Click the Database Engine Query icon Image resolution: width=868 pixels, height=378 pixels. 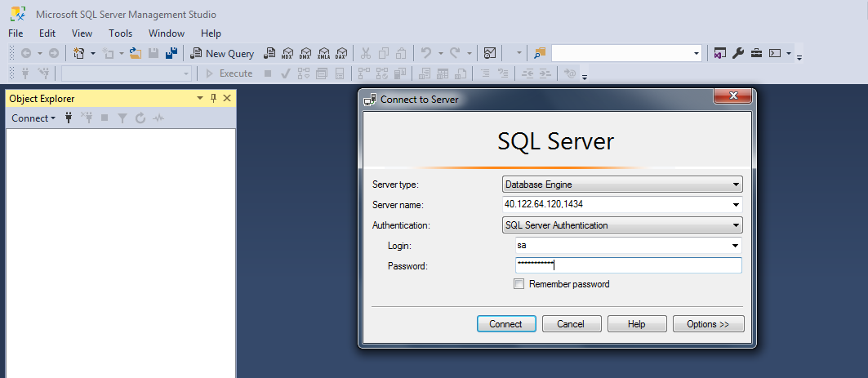coord(269,53)
